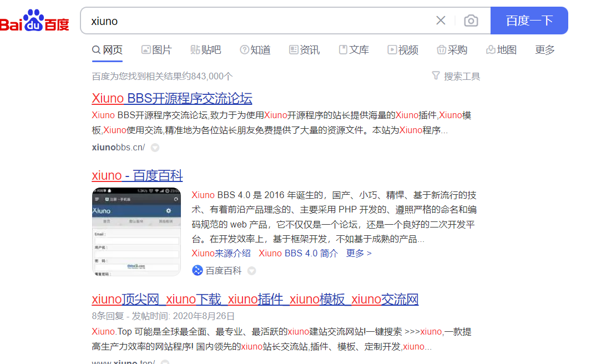Screen dimensions: 591x364
Task: Click the 搜索工具 filter icon
Action: tap(436, 75)
